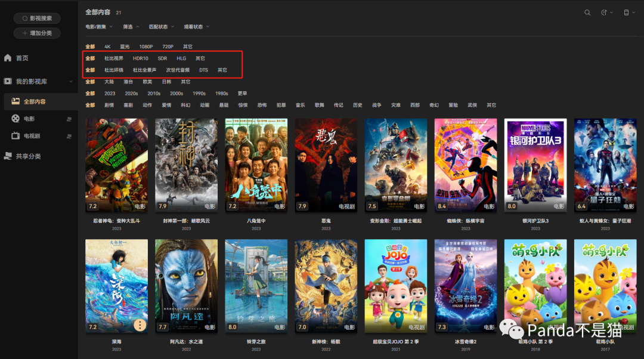Filter by genre 武侠
644x359 pixels.
tap(472, 105)
